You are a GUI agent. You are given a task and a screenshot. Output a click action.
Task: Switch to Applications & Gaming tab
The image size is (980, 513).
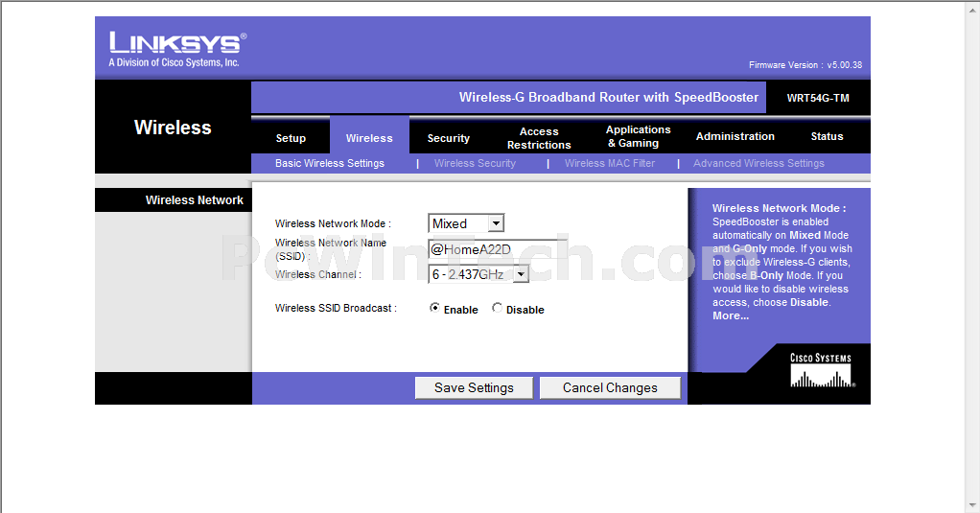(x=638, y=136)
